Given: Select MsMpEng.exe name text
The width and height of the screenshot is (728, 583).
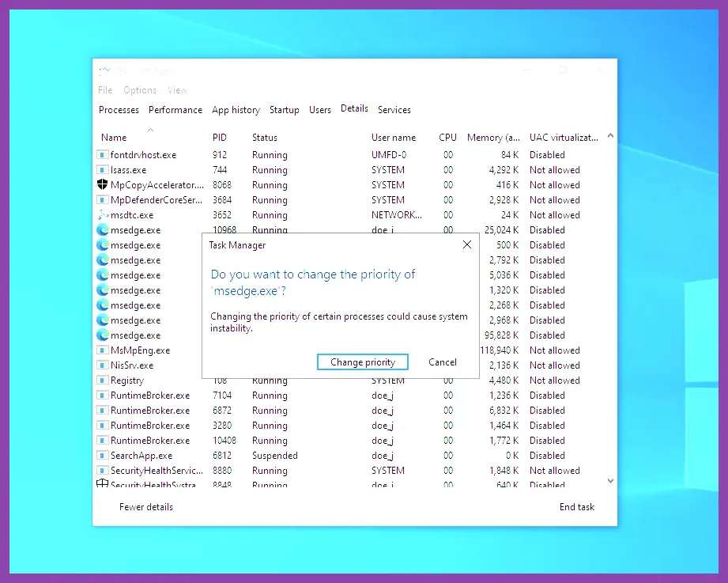Looking at the screenshot, I should tap(140, 350).
